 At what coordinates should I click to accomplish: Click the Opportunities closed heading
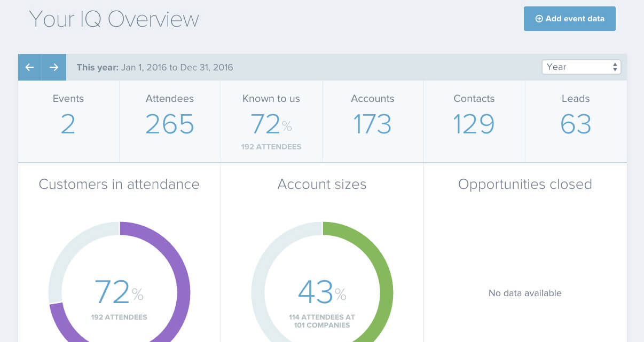525,185
